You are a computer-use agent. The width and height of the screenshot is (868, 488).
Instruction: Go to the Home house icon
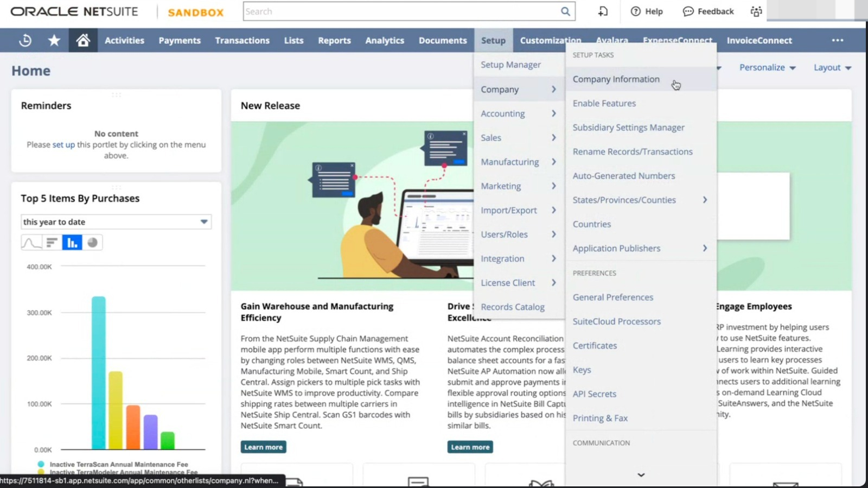click(83, 40)
